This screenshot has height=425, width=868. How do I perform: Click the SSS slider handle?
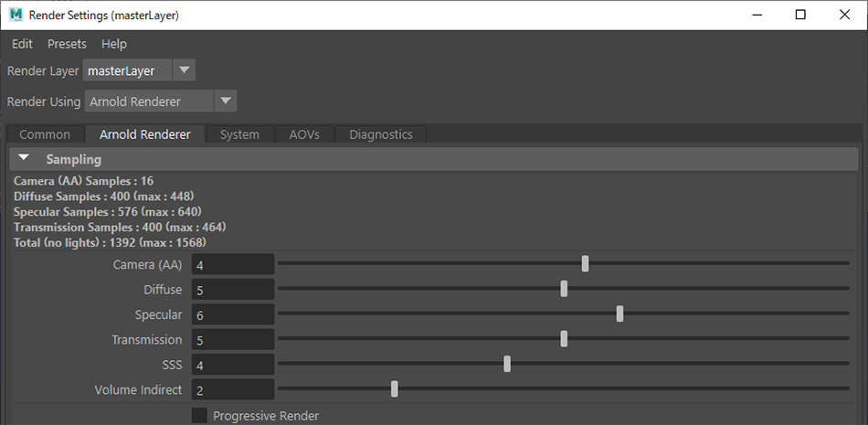(507, 364)
